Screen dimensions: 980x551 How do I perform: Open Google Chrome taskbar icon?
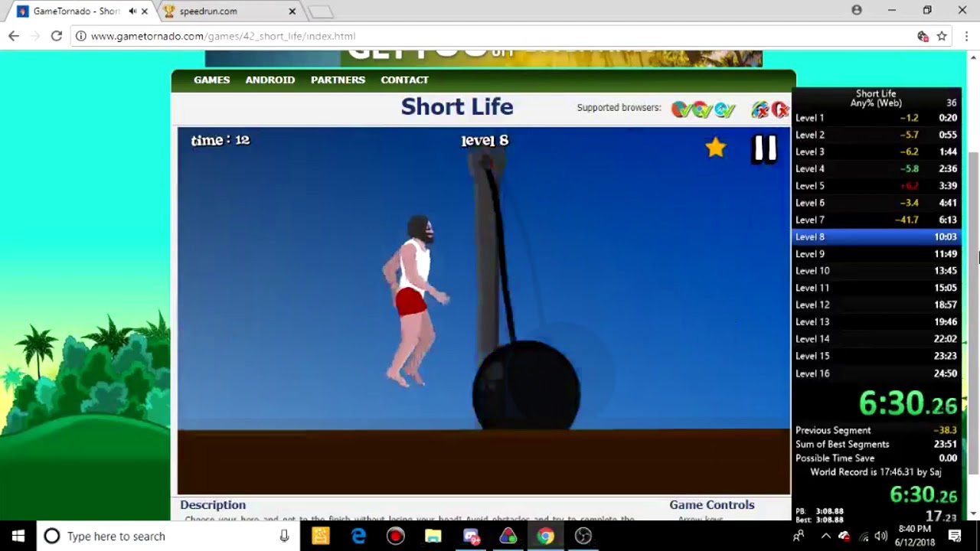[545, 536]
